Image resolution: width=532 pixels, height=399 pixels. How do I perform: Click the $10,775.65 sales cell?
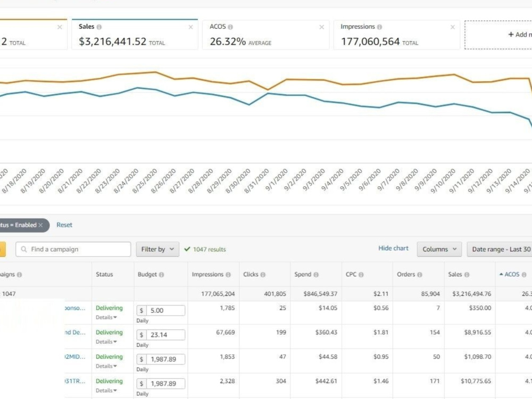476,381
